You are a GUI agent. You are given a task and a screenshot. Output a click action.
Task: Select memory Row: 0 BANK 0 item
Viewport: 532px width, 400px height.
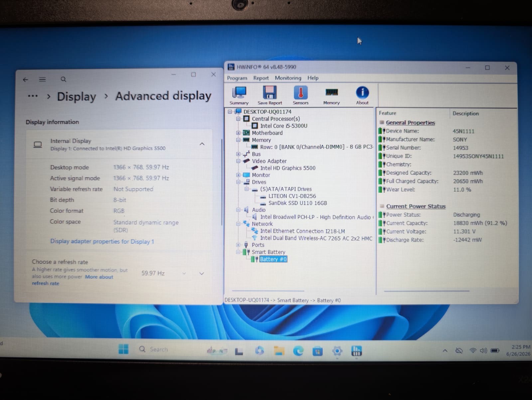[317, 147]
